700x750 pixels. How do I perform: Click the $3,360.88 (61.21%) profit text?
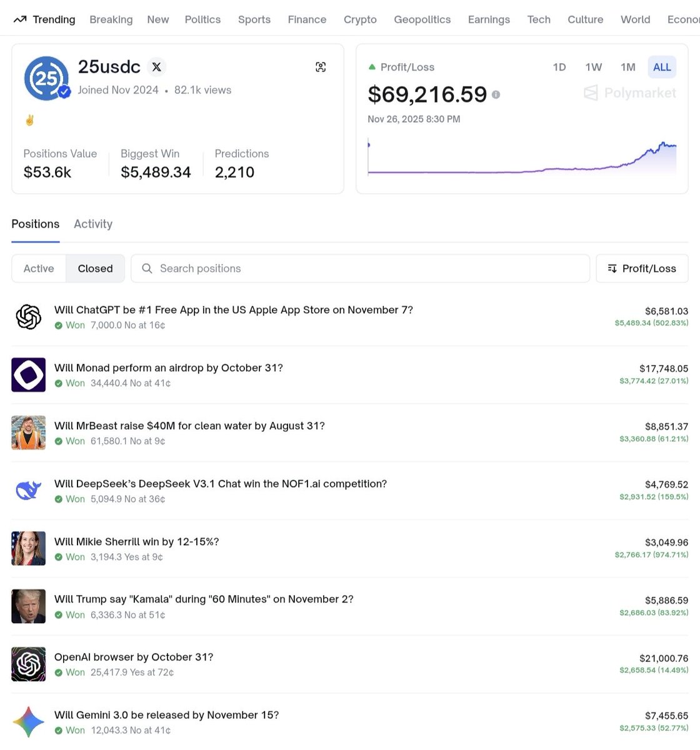tap(654, 439)
